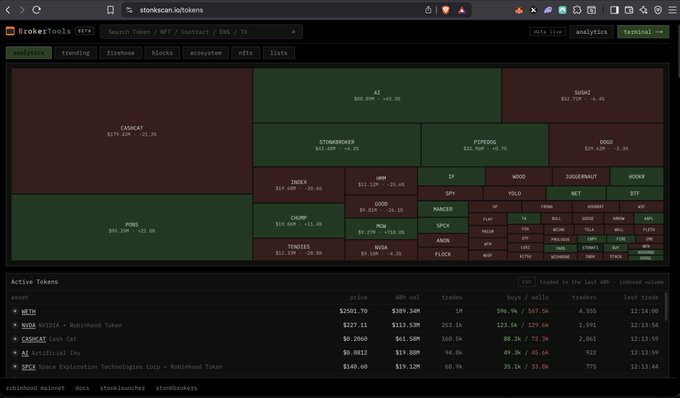Open the NVDA token link
Viewport: 680px width, 398px height.
point(29,325)
